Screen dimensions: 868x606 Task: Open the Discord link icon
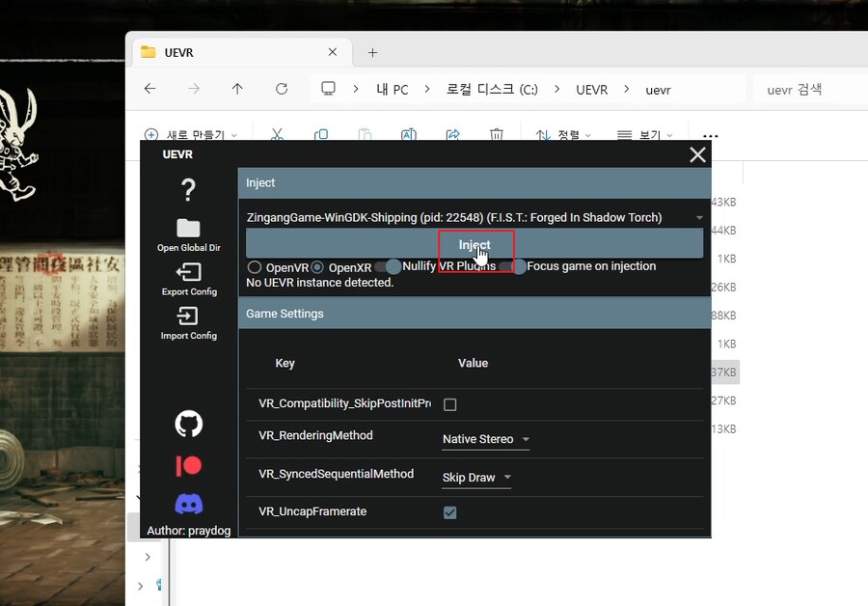(x=188, y=504)
